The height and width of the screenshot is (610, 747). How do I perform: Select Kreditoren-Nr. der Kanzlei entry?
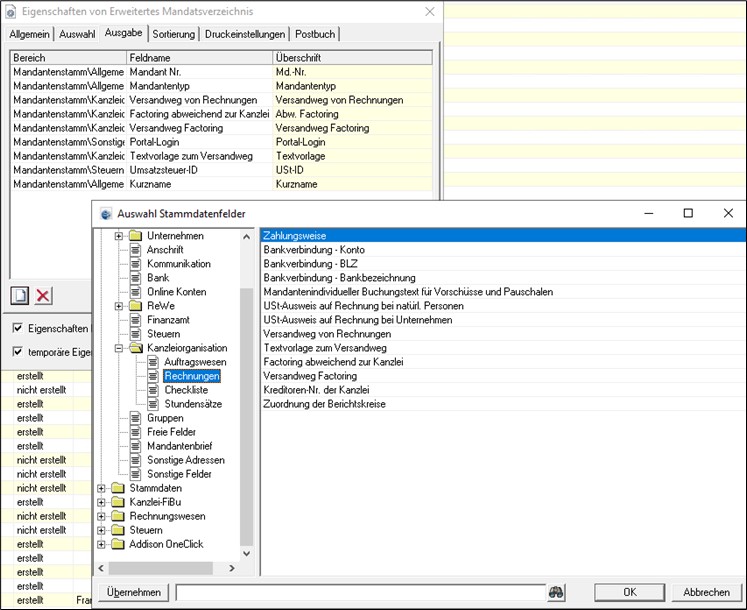tap(503, 390)
